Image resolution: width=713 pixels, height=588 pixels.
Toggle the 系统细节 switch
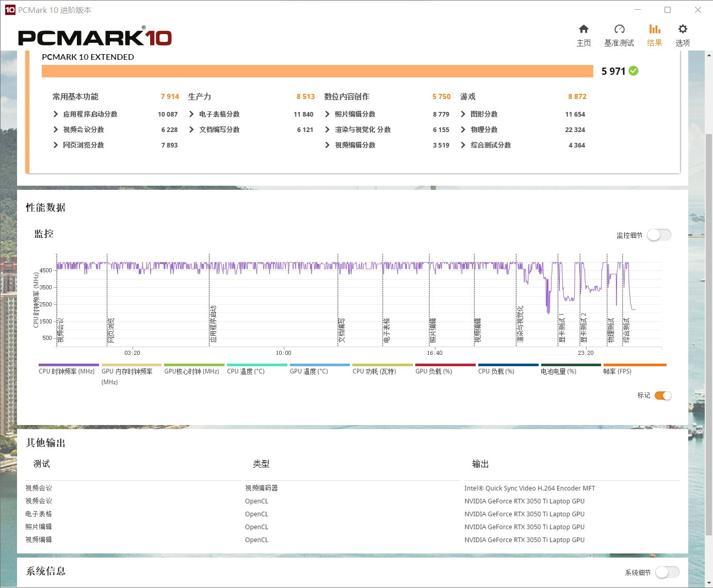tap(667, 573)
